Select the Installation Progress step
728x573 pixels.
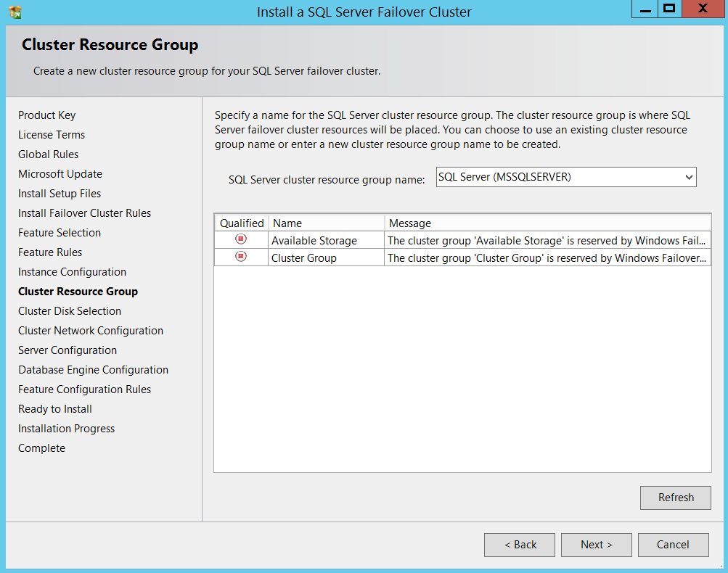66,429
